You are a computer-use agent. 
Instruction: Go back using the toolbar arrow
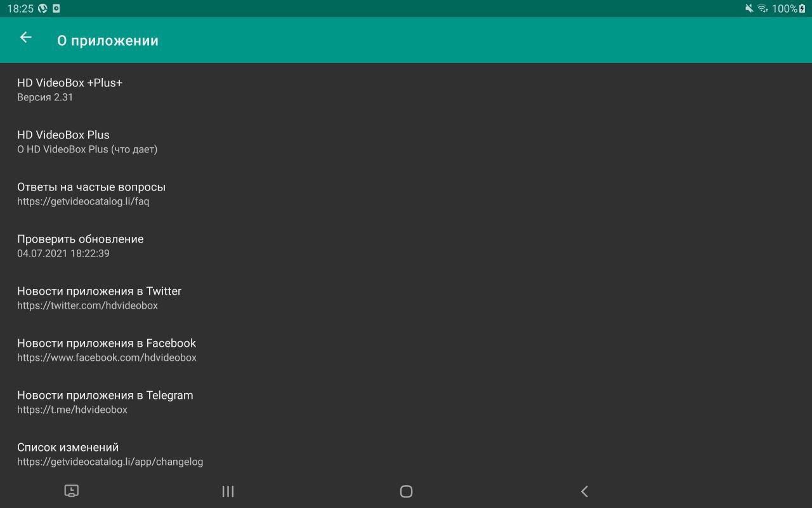25,37
